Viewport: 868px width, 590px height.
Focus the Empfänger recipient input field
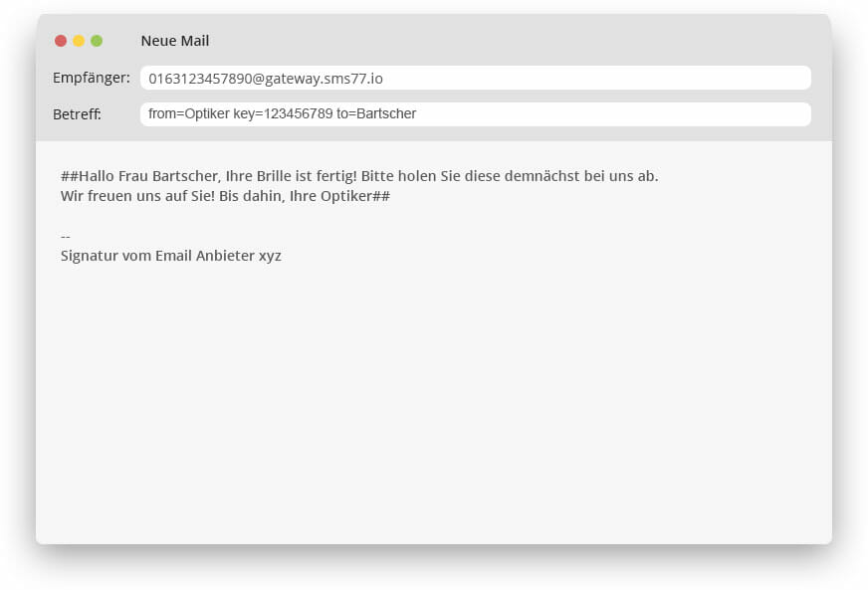[597, 78]
